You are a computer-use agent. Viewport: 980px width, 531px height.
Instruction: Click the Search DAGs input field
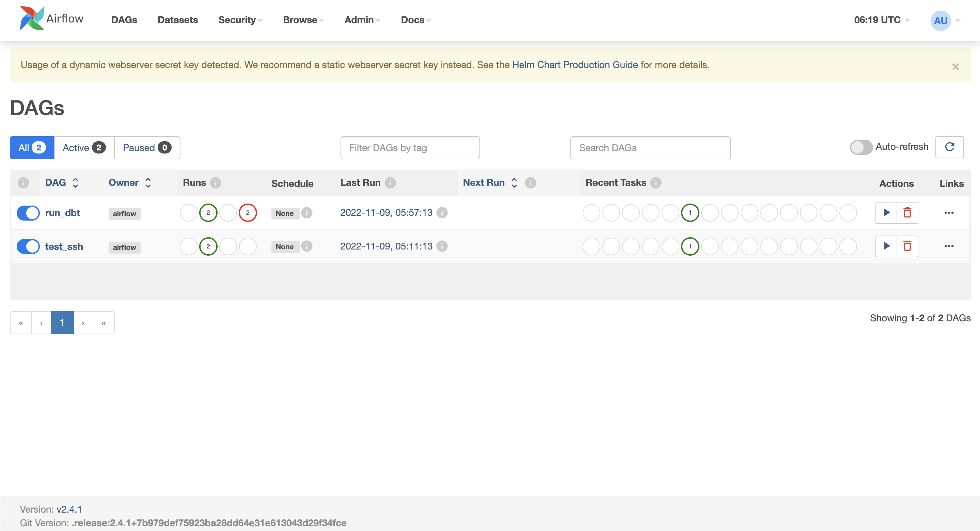click(x=650, y=148)
